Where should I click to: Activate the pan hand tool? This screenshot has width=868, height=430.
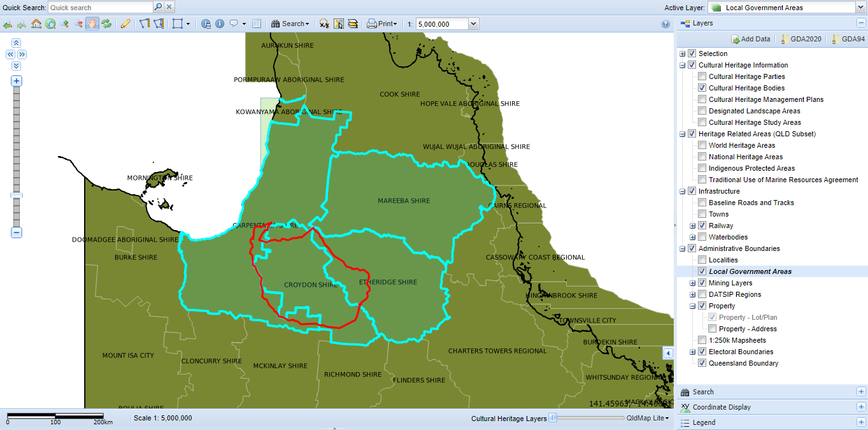coord(92,24)
